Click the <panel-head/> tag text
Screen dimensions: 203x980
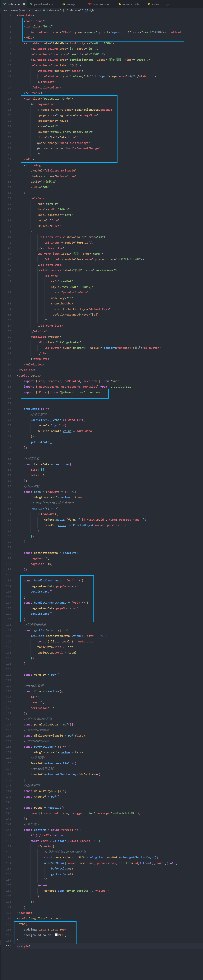tap(35, 21)
